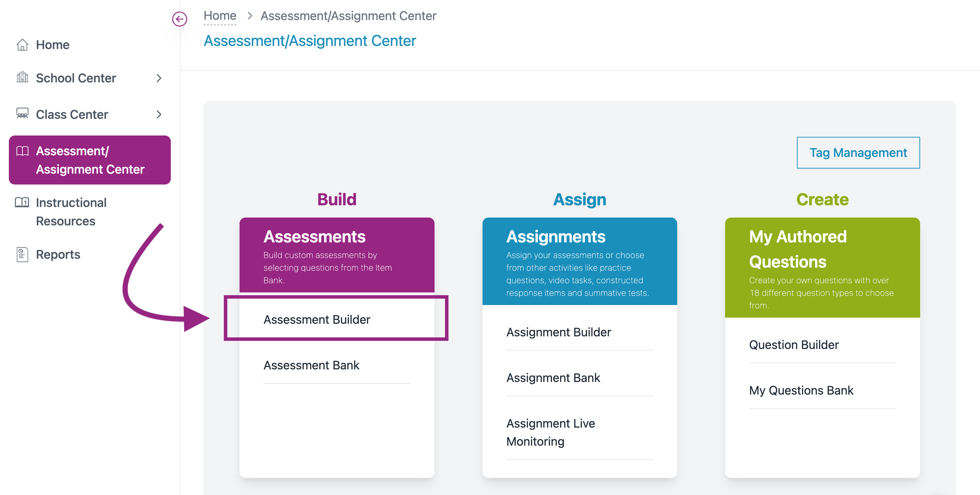Open My Questions Bank
This screenshot has height=495, width=980.
pos(801,390)
